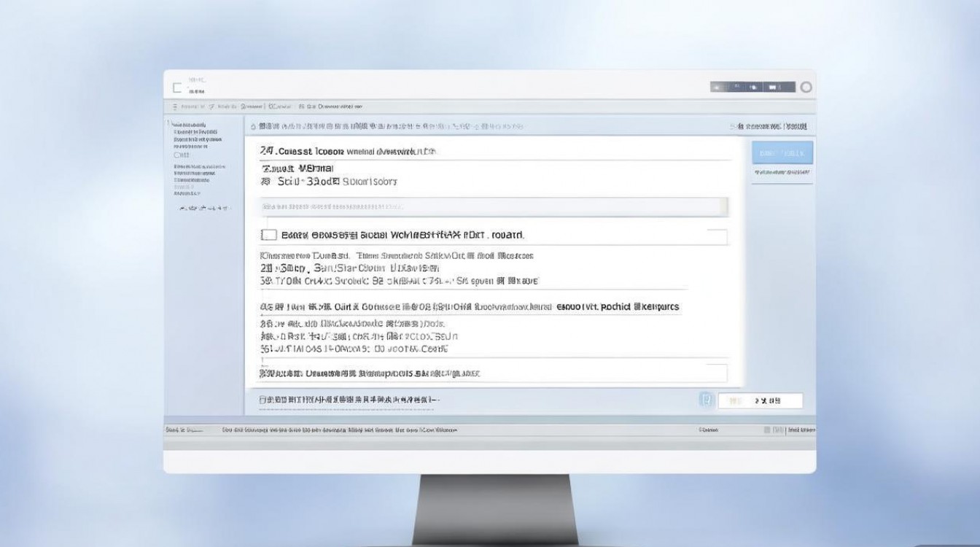Click the small icon starting the content header bar
980x547 pixels.
tap(253, 126)
